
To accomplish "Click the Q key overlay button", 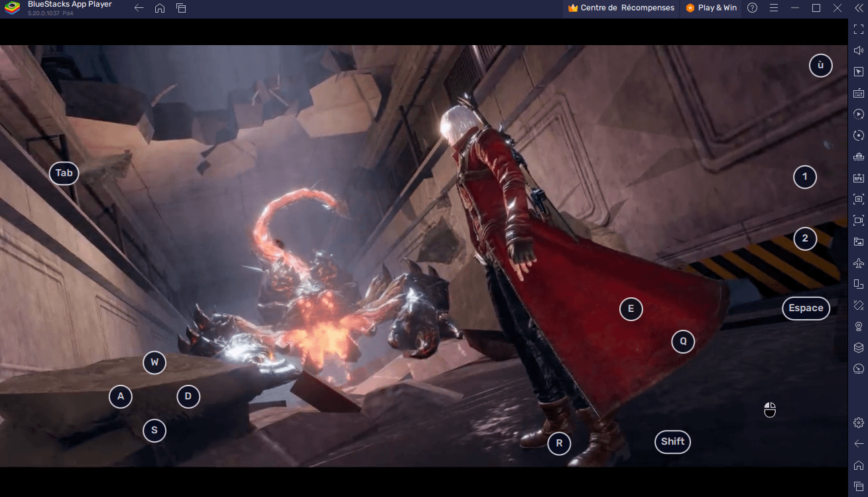I will click(683, 342).
